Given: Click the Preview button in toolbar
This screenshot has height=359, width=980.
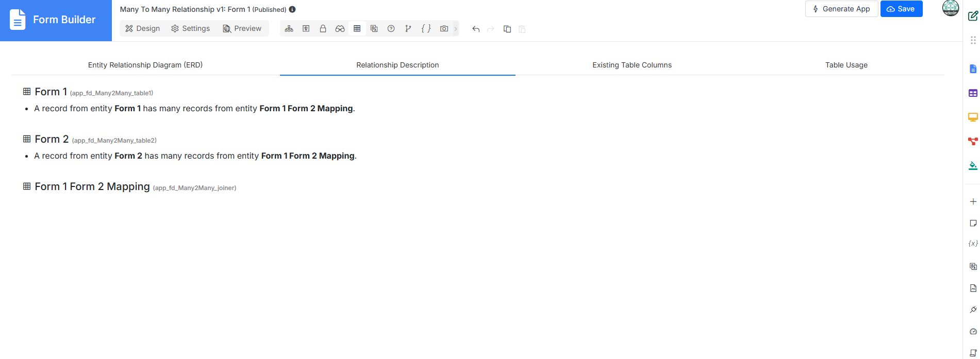Looking at the screenshot, I should (242, 28).
